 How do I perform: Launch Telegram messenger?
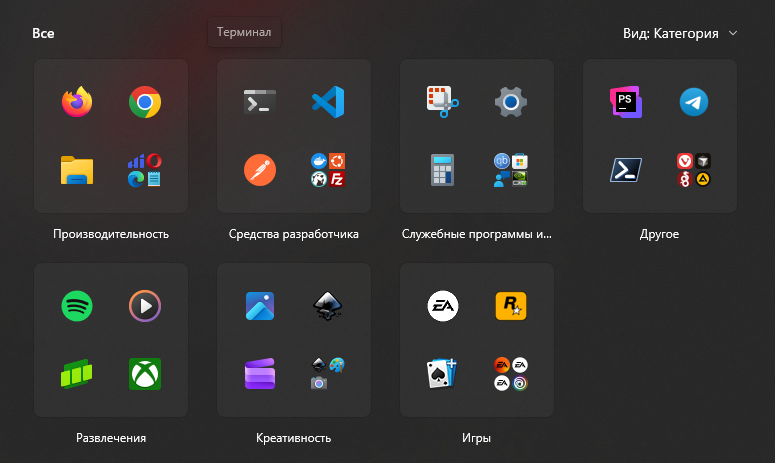(x=694, y=102)
